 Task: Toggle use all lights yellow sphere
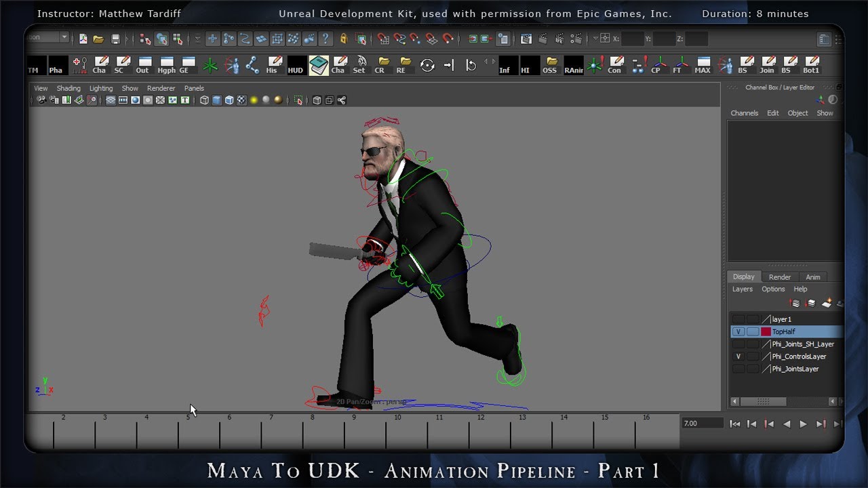pyautogui.click(x=254, y=100)
